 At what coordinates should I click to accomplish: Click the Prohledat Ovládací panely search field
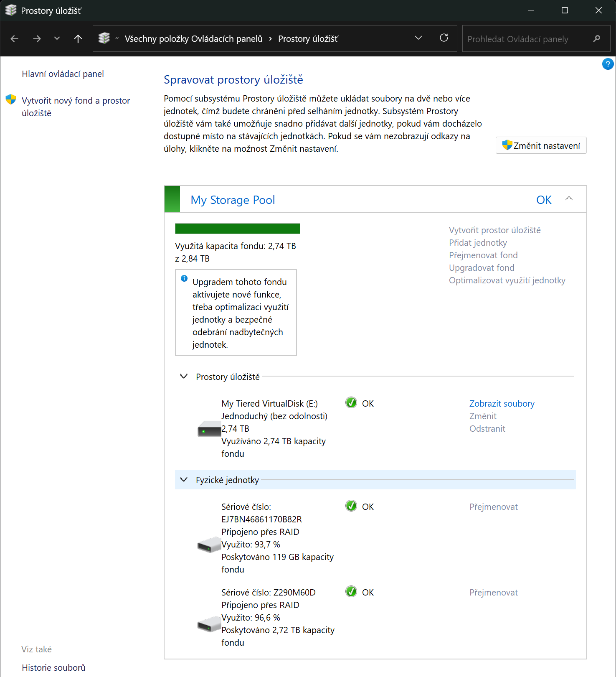(526, 39)
